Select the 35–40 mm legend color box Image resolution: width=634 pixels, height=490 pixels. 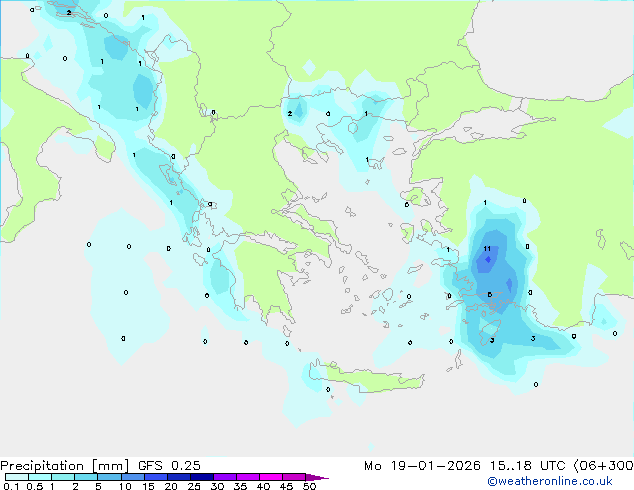tap(247, 477)
